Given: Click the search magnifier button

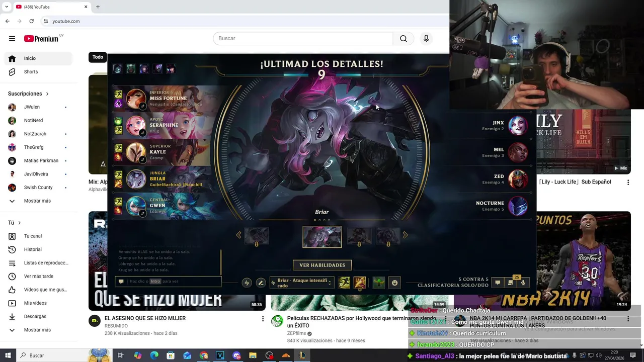Looking at the screenshot, I should [x=404, y=39].
